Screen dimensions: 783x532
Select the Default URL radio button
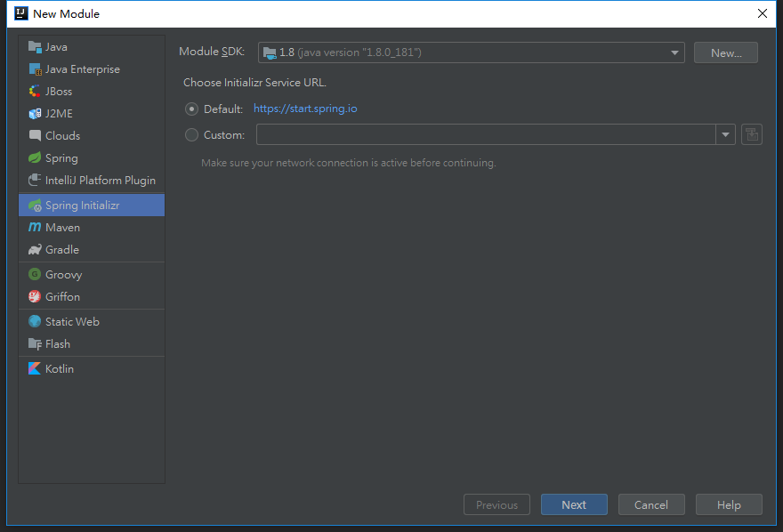192,109
